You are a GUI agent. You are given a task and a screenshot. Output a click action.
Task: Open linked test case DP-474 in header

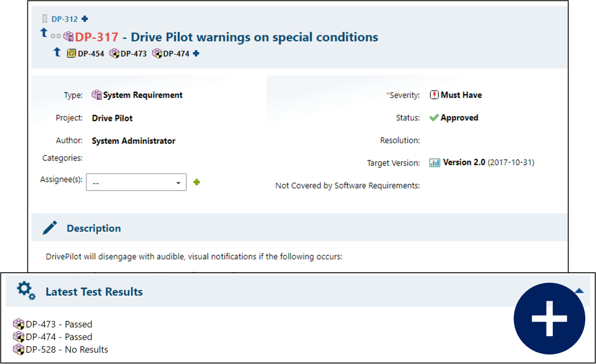176,54
